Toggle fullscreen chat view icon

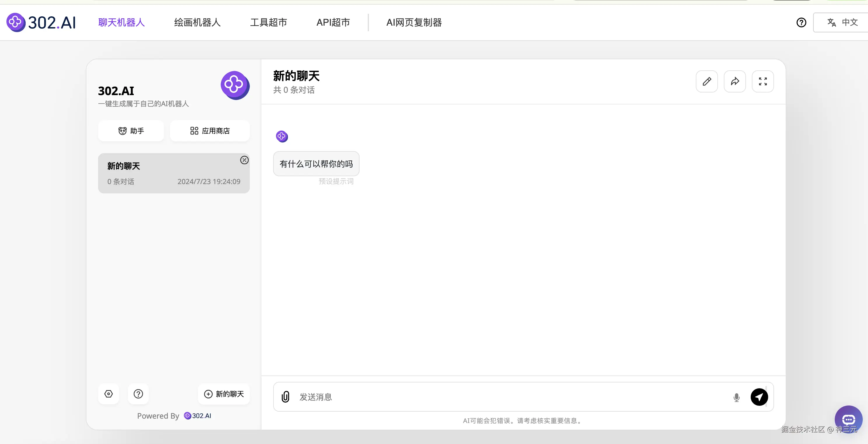763,81
